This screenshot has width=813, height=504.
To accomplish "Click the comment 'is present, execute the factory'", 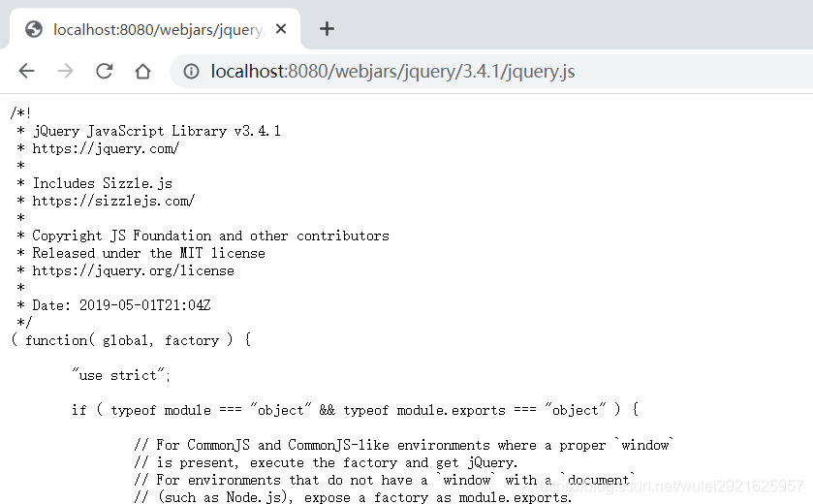I will click(x=326, y=462).
